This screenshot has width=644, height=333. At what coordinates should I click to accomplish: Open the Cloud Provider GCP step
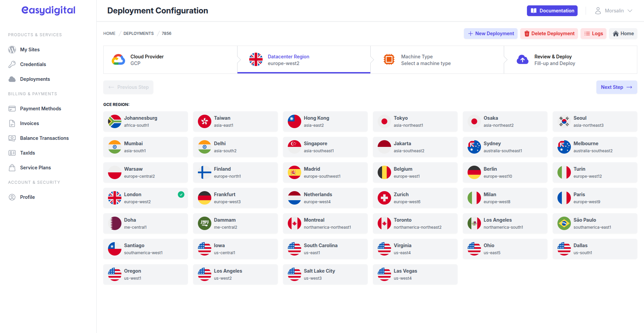169,59
